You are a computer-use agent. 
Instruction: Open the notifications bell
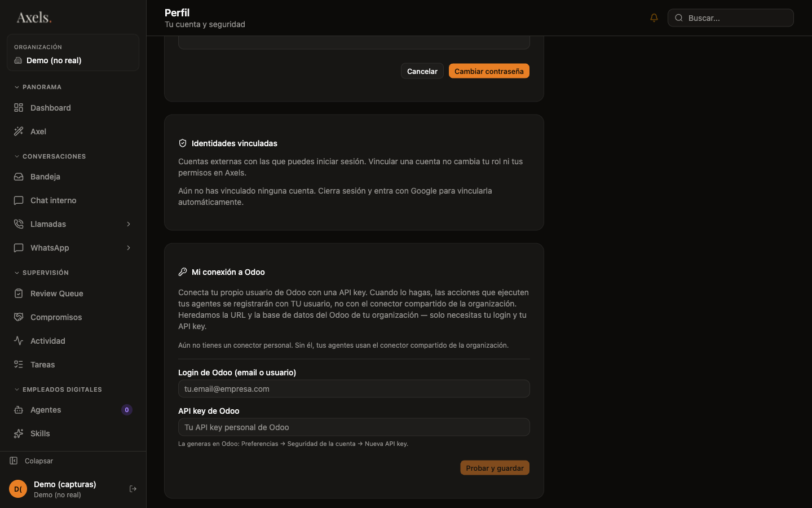point(654,17)
